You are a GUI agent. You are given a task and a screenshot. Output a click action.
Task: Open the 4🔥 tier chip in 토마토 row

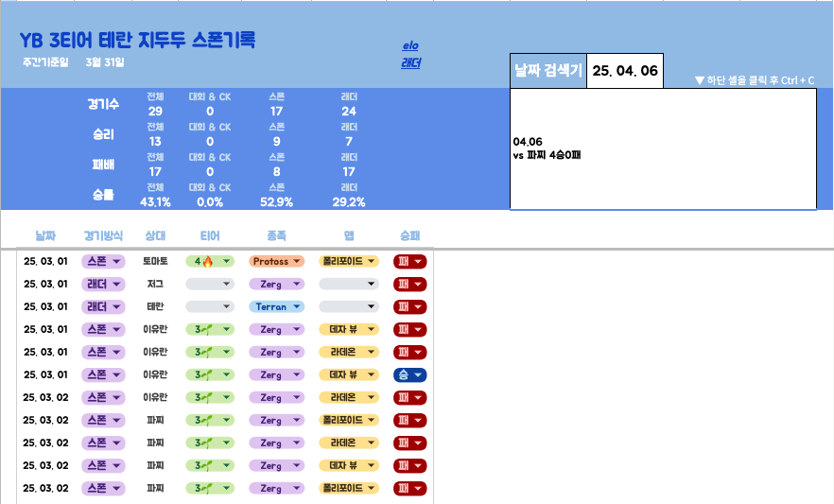coord(210,261)
